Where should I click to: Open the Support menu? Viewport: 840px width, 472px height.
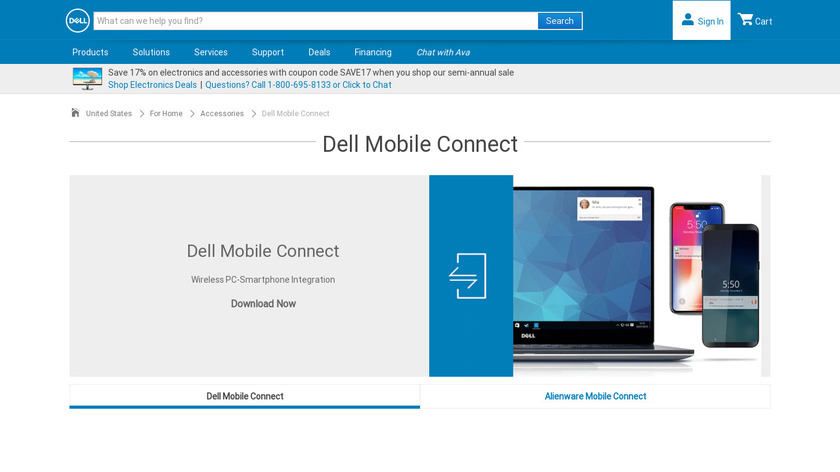coord(268,52)
